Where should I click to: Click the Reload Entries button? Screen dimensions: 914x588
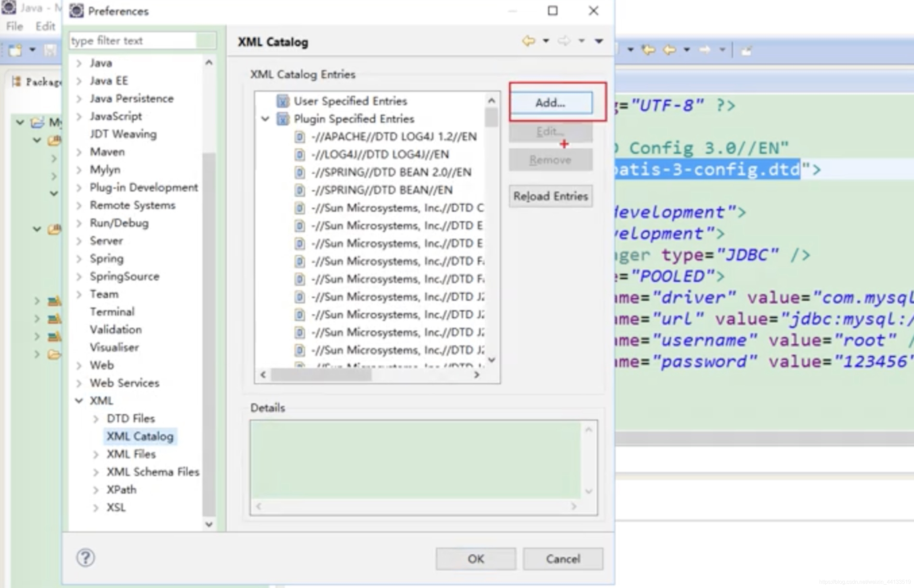[x=550, y=196]
